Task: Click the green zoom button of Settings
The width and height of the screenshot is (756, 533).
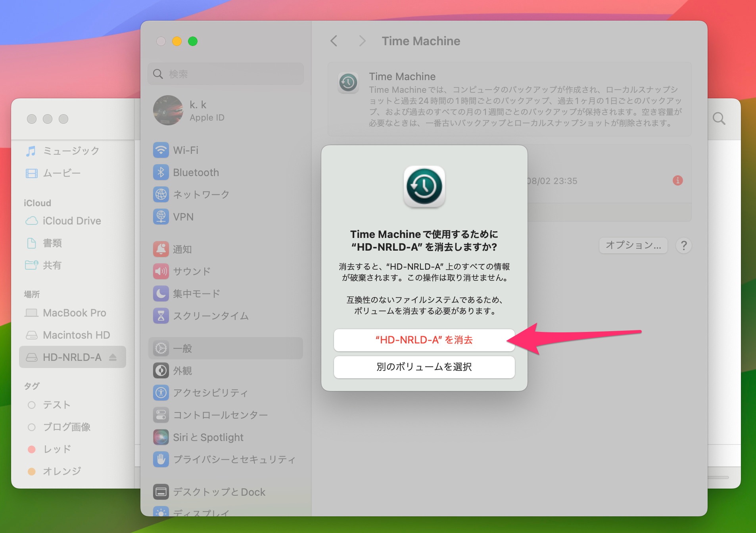Action: pyautogui.click(x=193, y=41)
